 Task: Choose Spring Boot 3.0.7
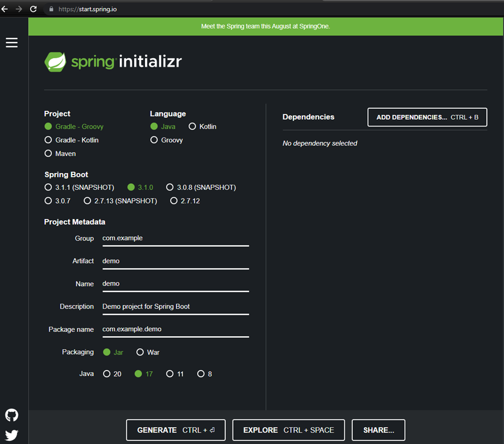[x=57, y=201]
